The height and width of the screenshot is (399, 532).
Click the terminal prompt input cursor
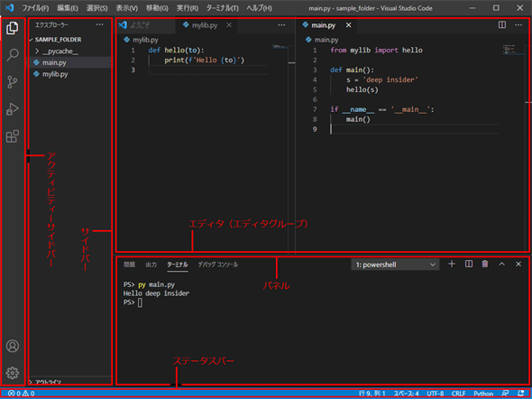point(140,302)
